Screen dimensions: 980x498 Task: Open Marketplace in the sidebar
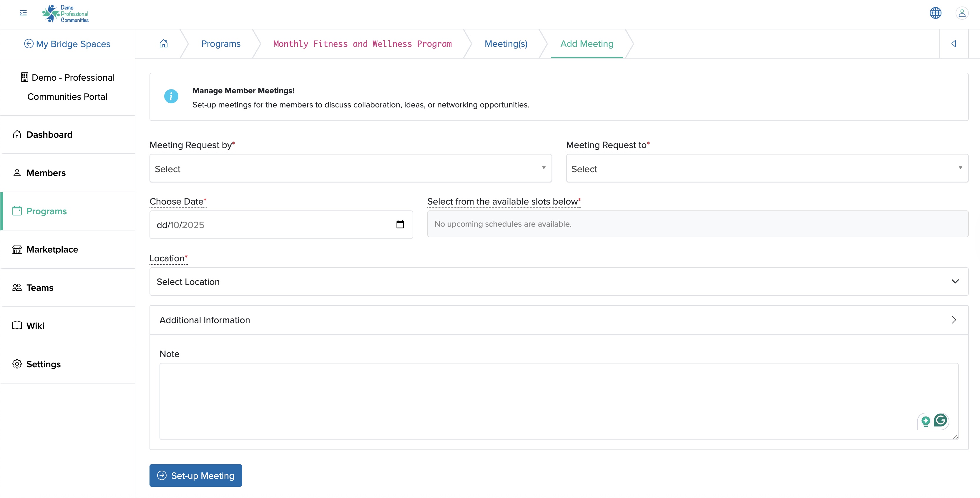tap(68, 250)
